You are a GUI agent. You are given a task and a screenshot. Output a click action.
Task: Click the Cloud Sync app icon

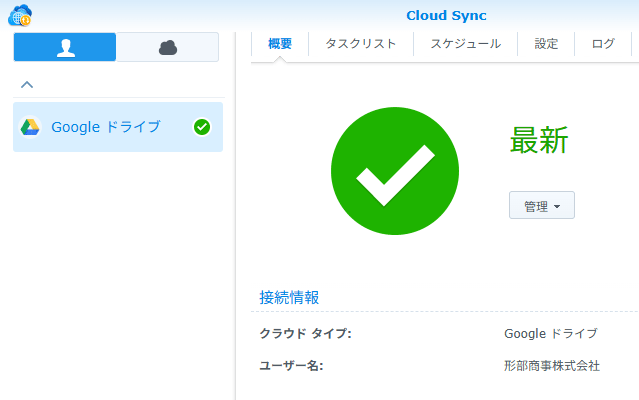(x=19, y=15)
